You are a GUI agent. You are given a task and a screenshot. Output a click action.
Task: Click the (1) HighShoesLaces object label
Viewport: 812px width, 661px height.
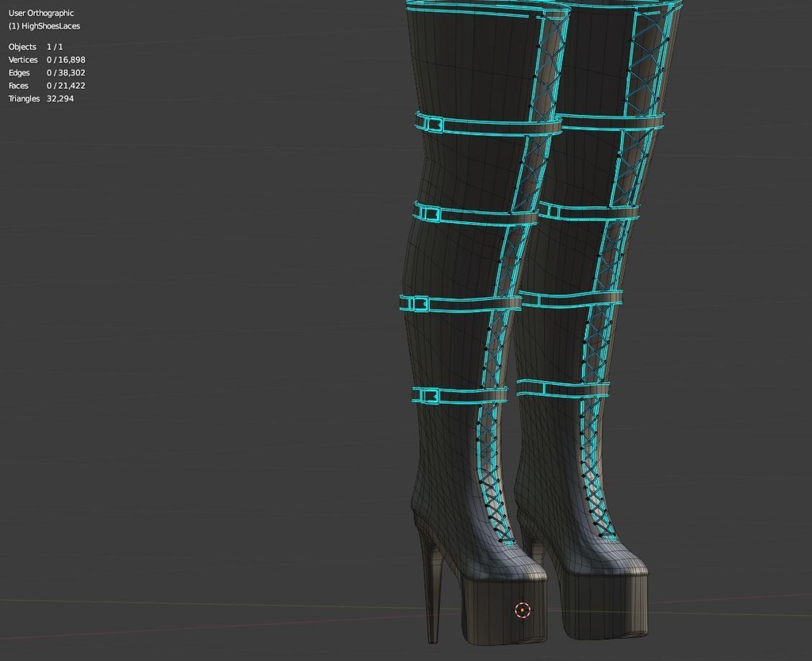(x=44, y=25)
